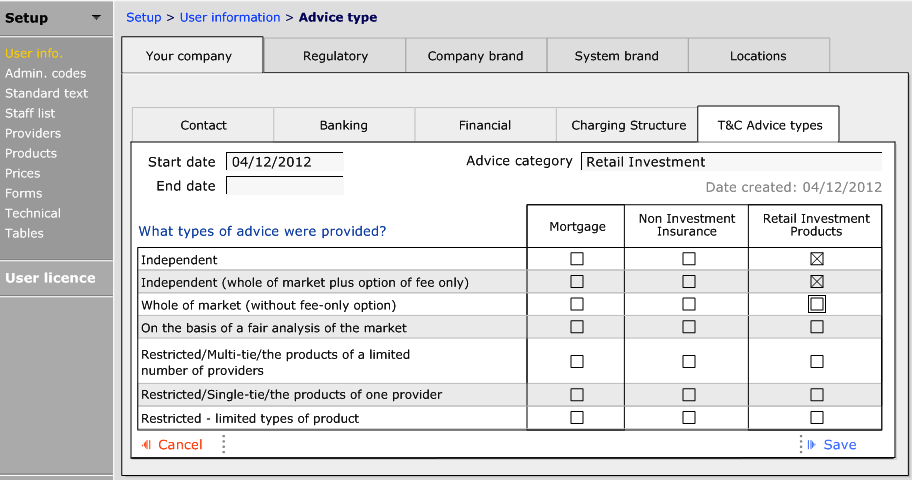Select Providers from the sidebar menu

tap(33, 133)
